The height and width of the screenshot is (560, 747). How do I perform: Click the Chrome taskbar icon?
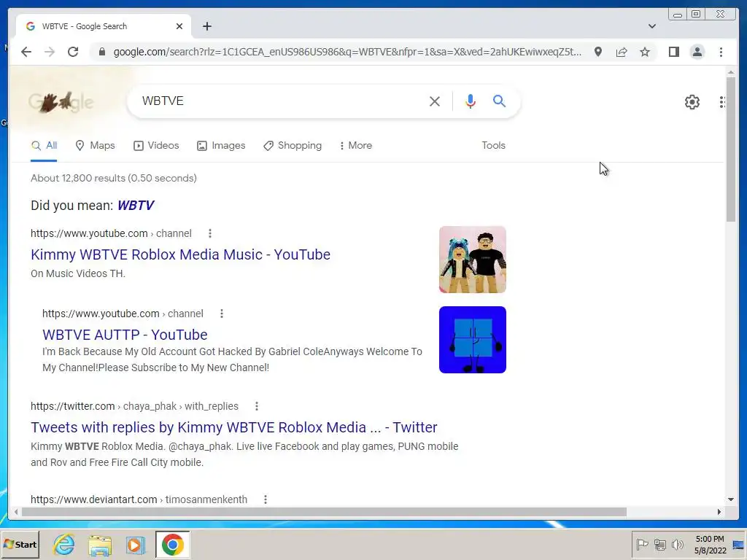[172, 544]
